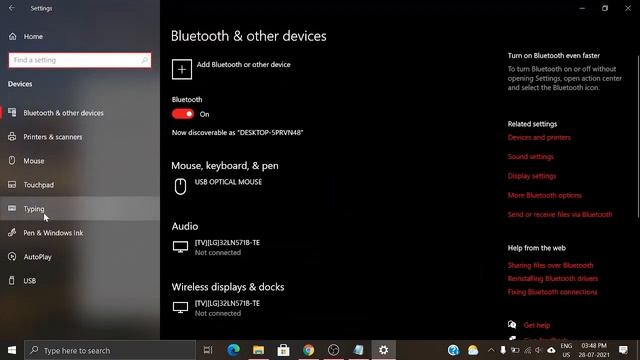Click the Find a setting search box
This screenshot has width=640, height=360.
(x=80, y=60)
